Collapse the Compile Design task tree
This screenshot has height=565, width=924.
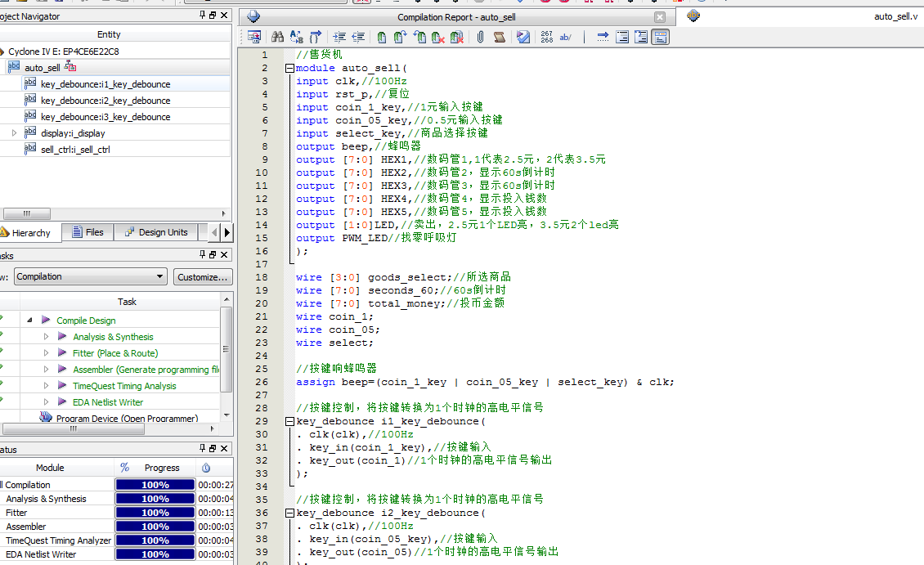tap(29, 320)
